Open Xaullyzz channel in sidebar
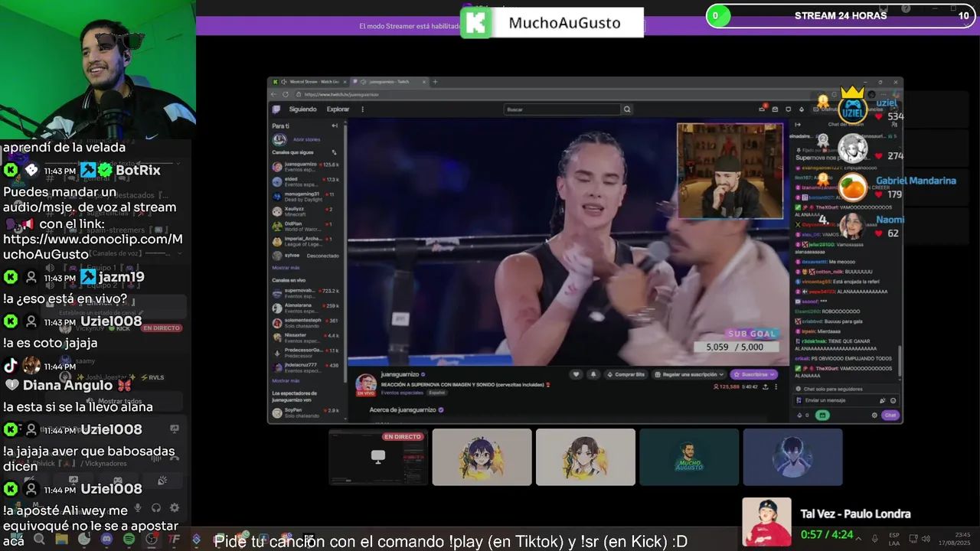Viewport: 980px width, 551px height. 306,210
